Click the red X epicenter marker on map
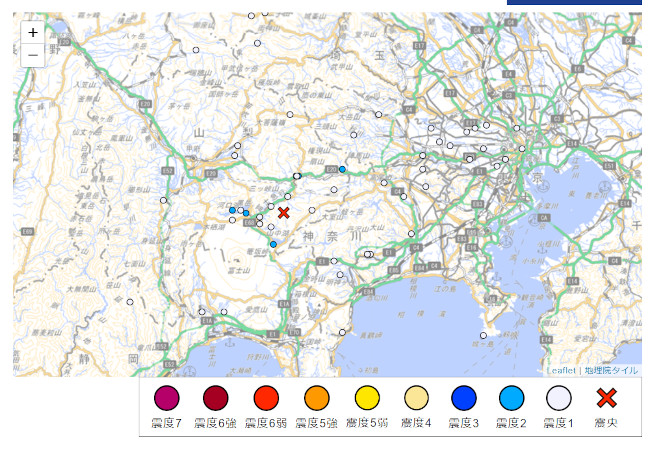Image resolution: width=659 pixels, height=451 pixels. pos(283,212)
